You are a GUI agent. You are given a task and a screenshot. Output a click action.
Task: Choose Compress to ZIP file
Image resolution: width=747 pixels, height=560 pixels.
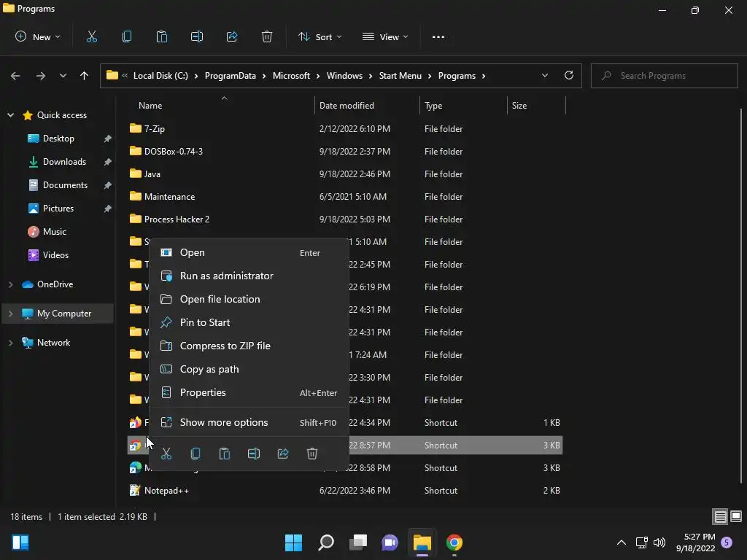(x=249, y=346)
